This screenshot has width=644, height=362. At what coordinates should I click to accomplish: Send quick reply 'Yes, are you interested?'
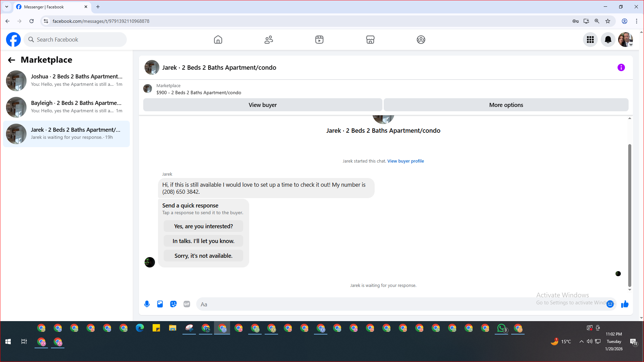click(x=203, y=226)
